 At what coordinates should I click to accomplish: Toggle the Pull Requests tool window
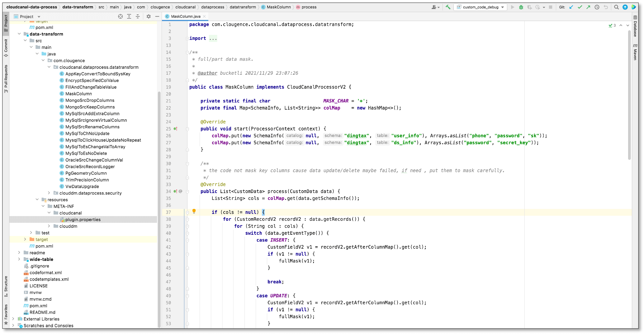coord(6,79)
